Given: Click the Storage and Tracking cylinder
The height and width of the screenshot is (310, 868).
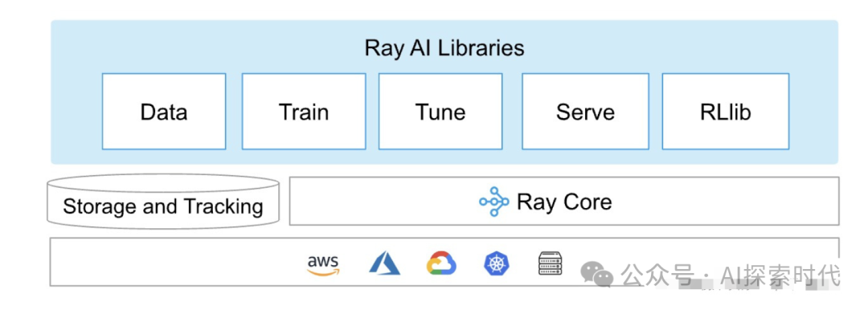Looking at the screenshot, I should pyautogui.click(x=162, y=202).
